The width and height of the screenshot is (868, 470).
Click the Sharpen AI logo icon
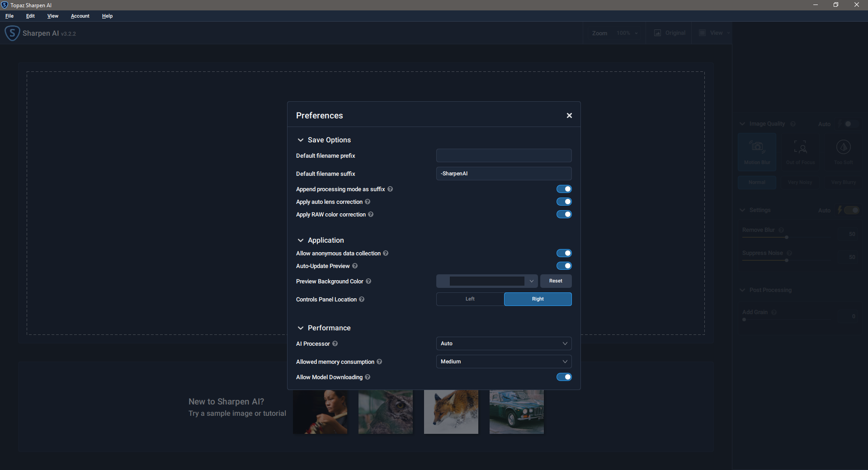[12, 33]
